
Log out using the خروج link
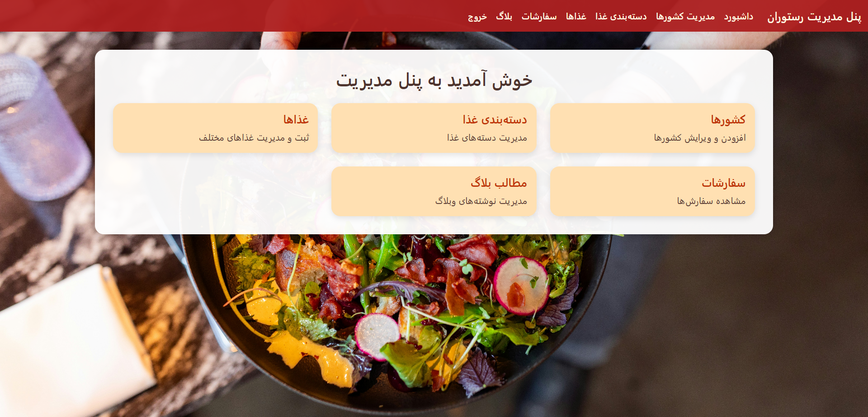tap(477, 17)
